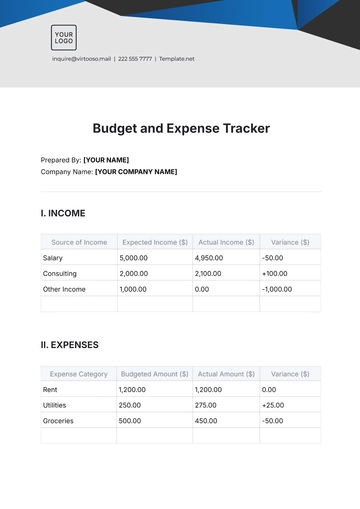This screenshot has width=360, height=509.
Task: Click the [YOUR COMPANY NAME] placeholder
Action: (x=136, y=172)
